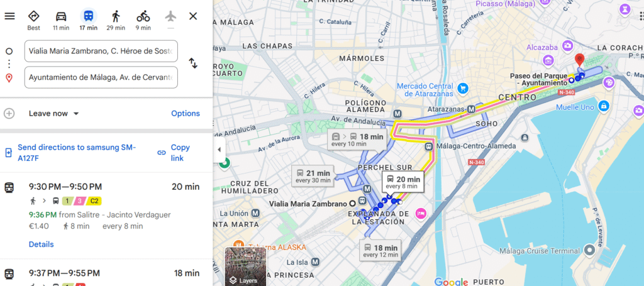This screenshot has height=286, width=644.
Task: Click the 9:36 PM from Salitre departure text
Action: click(x=99, y=214)
